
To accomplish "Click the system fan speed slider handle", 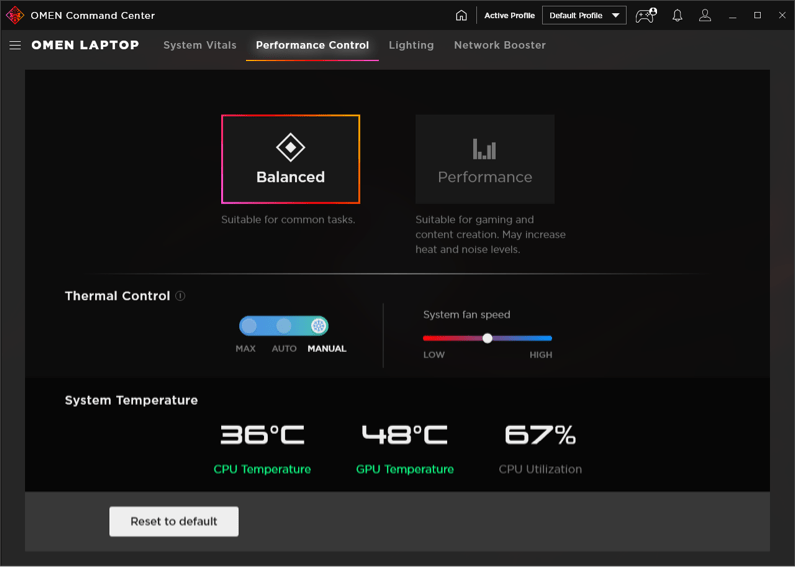I will click(x=487, y=338).
